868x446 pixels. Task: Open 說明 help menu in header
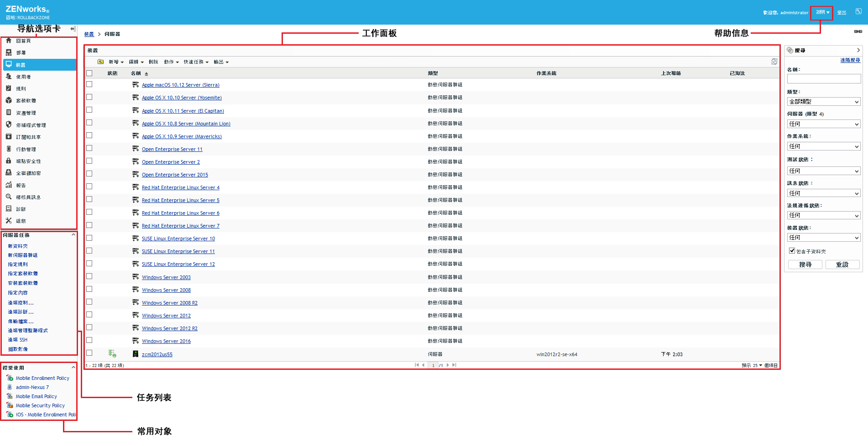point(822,12)
